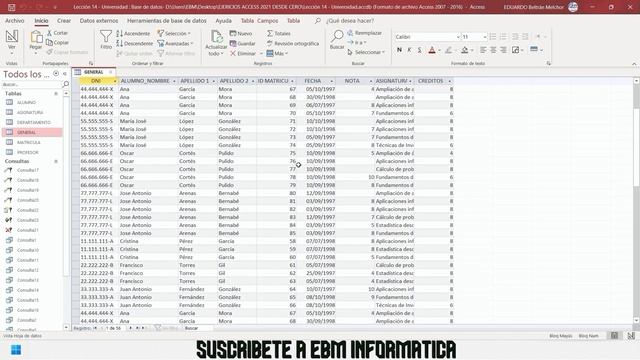
Task: Switch to datasheet view in status bar
Action: point(614,336)
